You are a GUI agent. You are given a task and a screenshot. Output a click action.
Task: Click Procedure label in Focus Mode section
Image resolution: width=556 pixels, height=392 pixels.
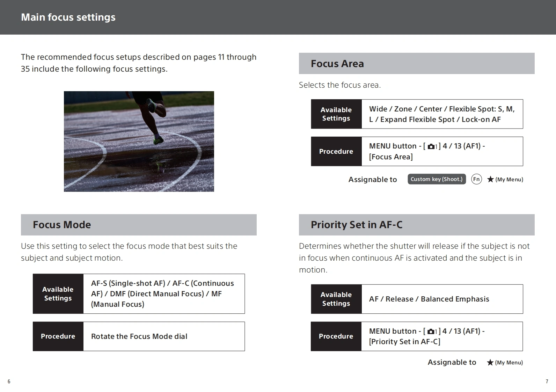[58, 336]
